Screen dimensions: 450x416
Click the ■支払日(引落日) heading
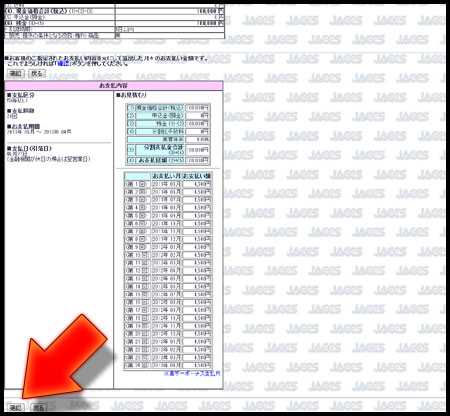[29, 148]
